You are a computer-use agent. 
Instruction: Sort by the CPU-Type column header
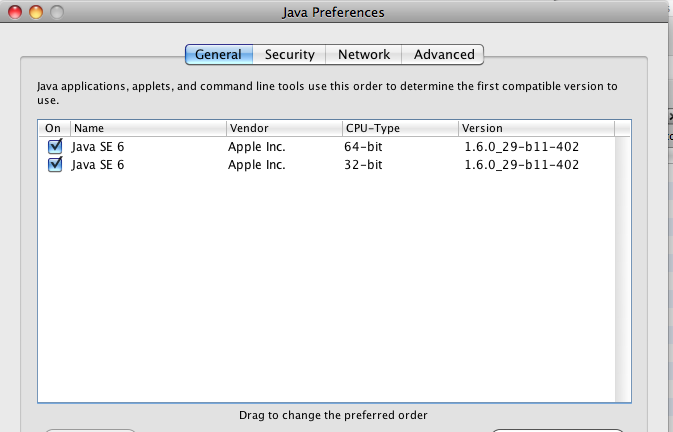(x=398, y=128)
